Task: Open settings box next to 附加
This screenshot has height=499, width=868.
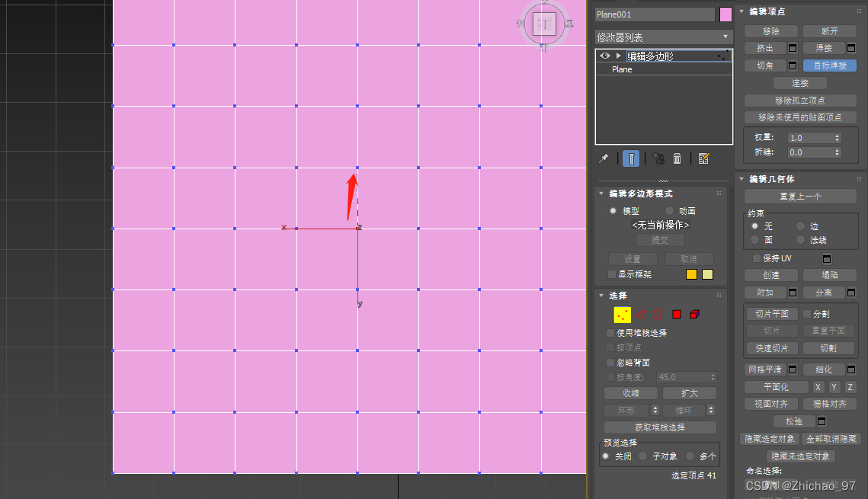Action: [x=793, y=293]
